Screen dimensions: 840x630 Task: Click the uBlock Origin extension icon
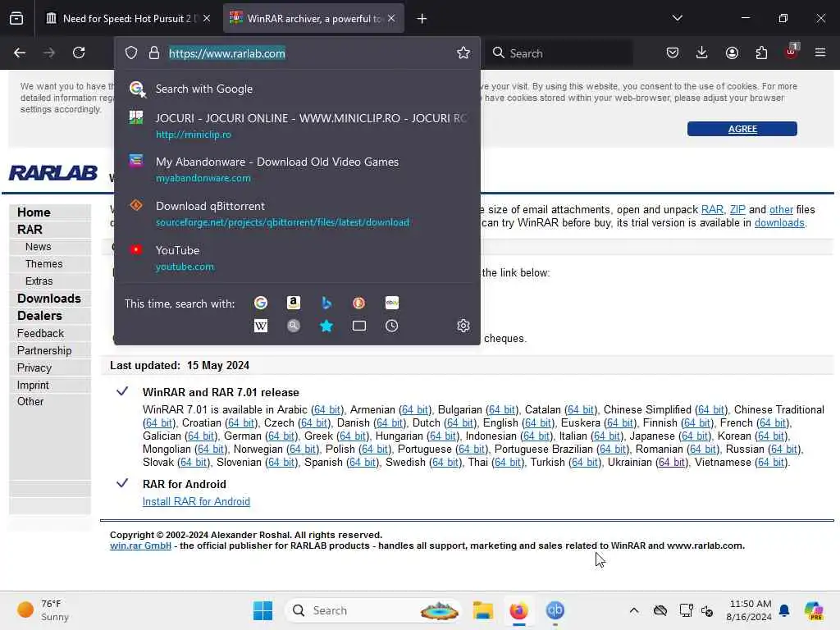click(x=791, y=52)
